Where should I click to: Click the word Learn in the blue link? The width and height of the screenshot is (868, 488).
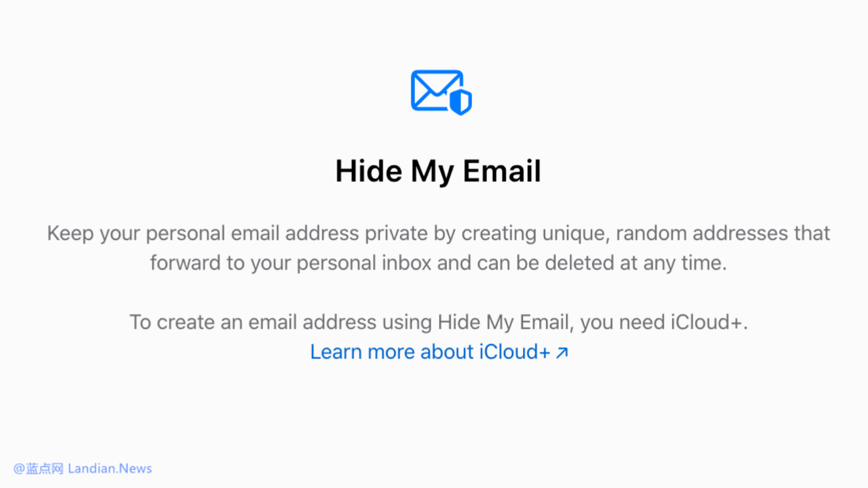tap(336, 352)
